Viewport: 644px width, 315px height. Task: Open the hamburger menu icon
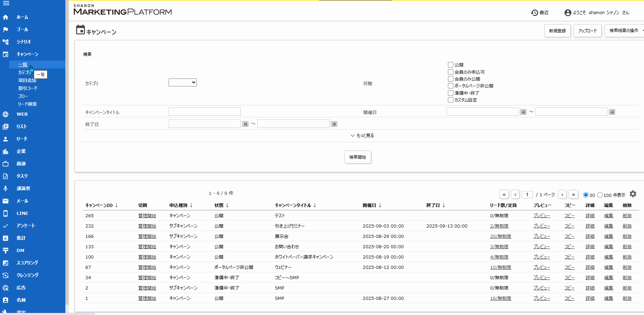coord(6,3)
